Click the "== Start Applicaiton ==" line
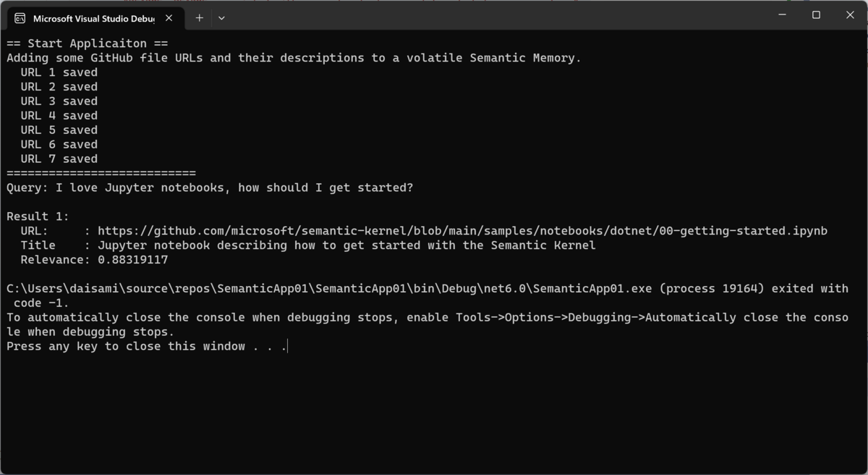868x475 pixels. tap(88, 43)
